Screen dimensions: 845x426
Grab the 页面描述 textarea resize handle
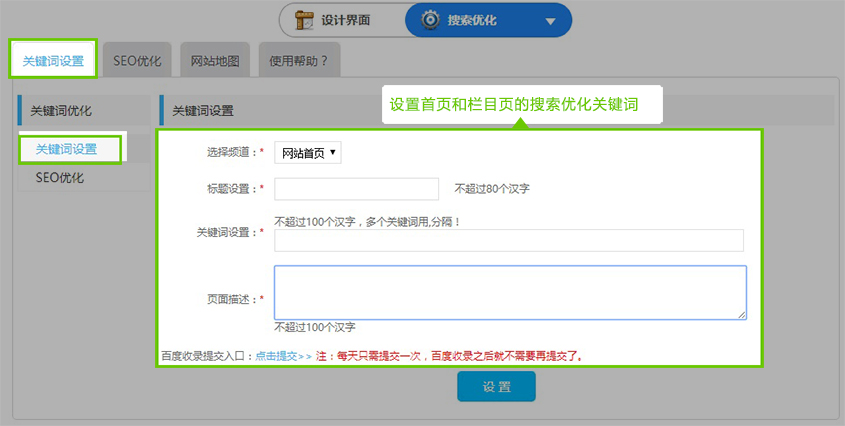pyautogui.click(x=741, y=314)
